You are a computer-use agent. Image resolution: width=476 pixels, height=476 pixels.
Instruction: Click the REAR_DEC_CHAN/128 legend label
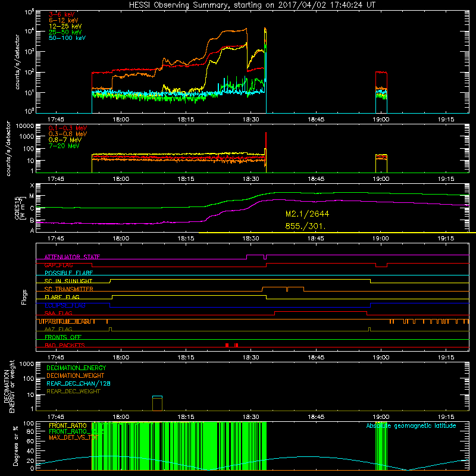79,383
